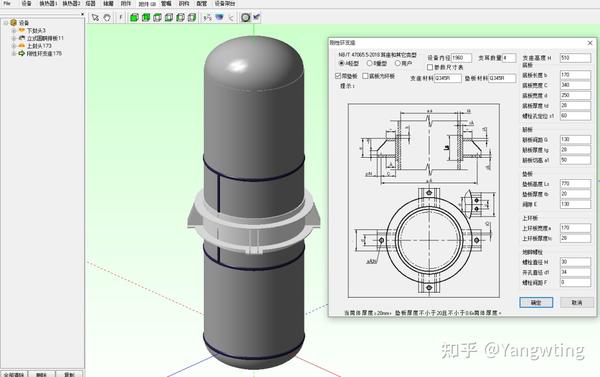Screen dimensions: 600x377
Task: Open the File menu
Action: pos(7,3)
